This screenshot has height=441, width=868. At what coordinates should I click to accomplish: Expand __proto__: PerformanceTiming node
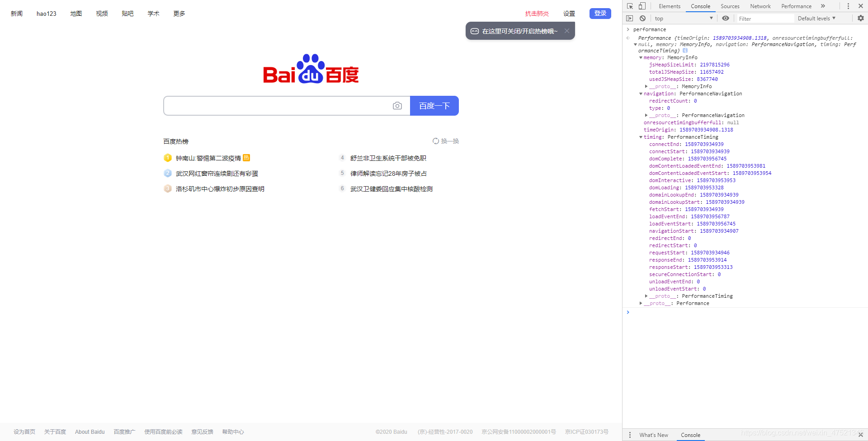(646, 296)
